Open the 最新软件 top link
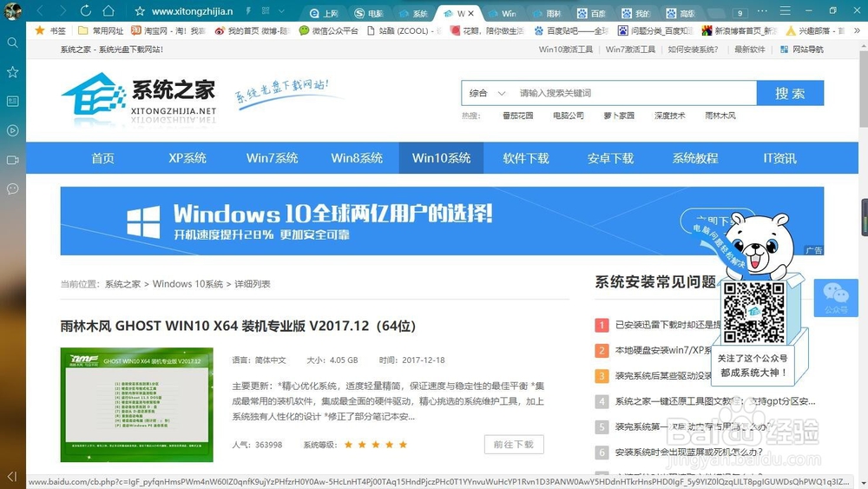This screenshot has height=489, width=868. click(750, 50)
